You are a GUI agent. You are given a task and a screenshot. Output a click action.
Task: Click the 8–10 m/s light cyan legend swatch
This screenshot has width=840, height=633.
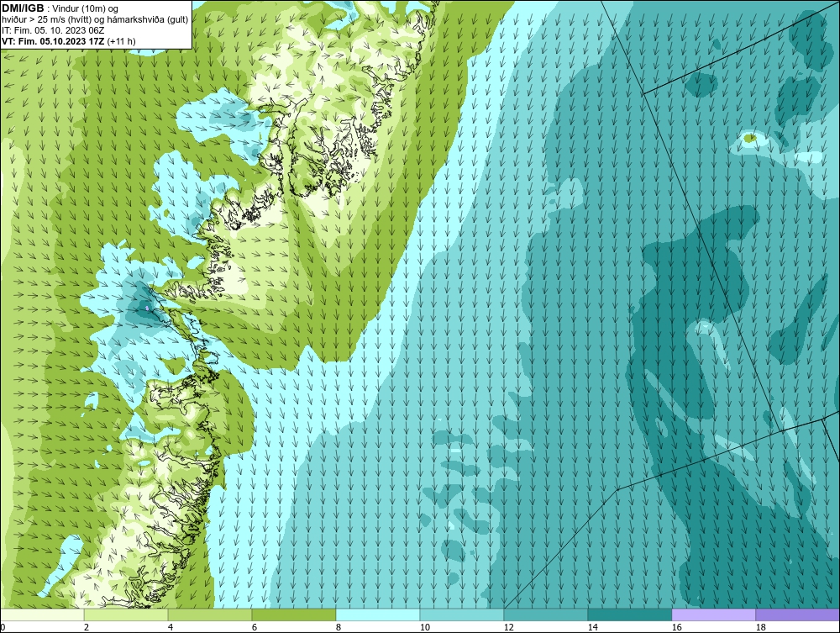point(378,615)
